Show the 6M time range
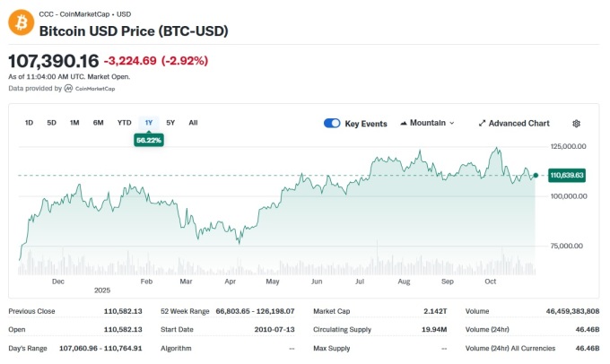This screenshot has width=610, height=364. 98,123
